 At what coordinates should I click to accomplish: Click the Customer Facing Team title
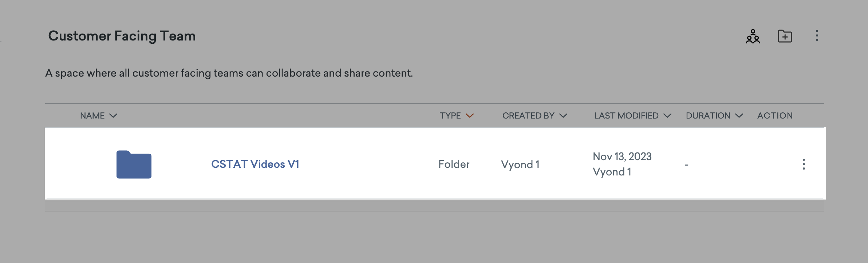(x=122, y=35)
